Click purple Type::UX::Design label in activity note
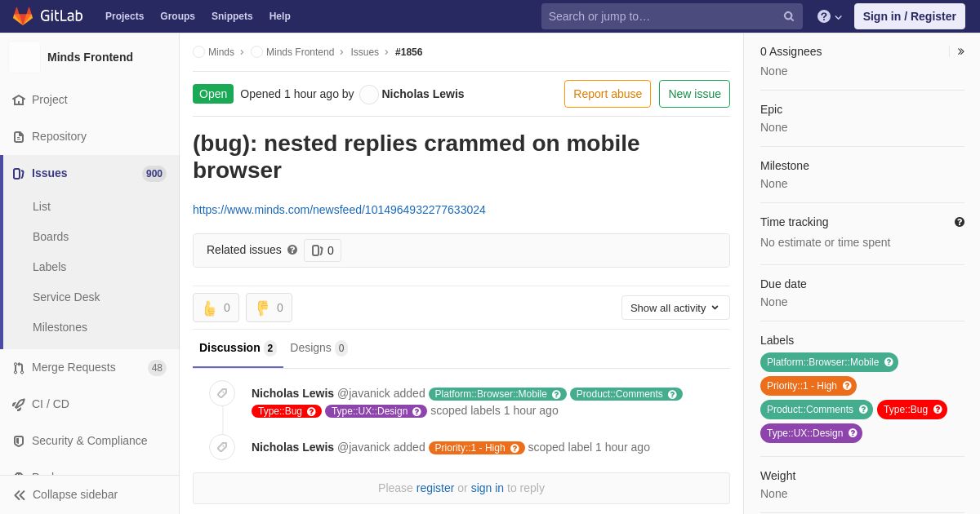 [376, 411]
